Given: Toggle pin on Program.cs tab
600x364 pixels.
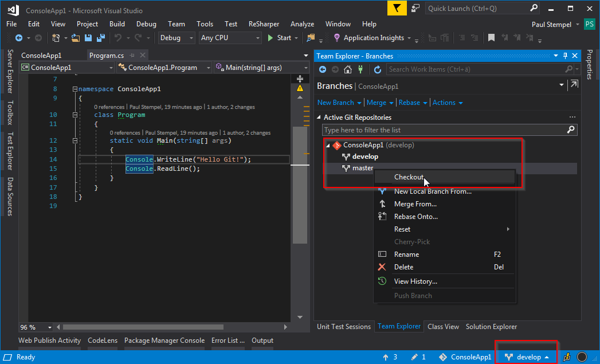Looking at the screenshot, I should coord(132,56).
